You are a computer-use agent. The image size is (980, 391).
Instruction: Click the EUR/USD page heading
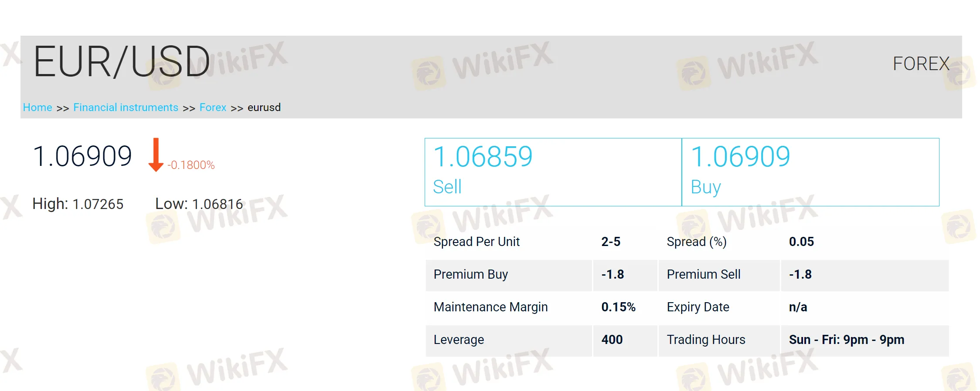(x=122, y=62)
